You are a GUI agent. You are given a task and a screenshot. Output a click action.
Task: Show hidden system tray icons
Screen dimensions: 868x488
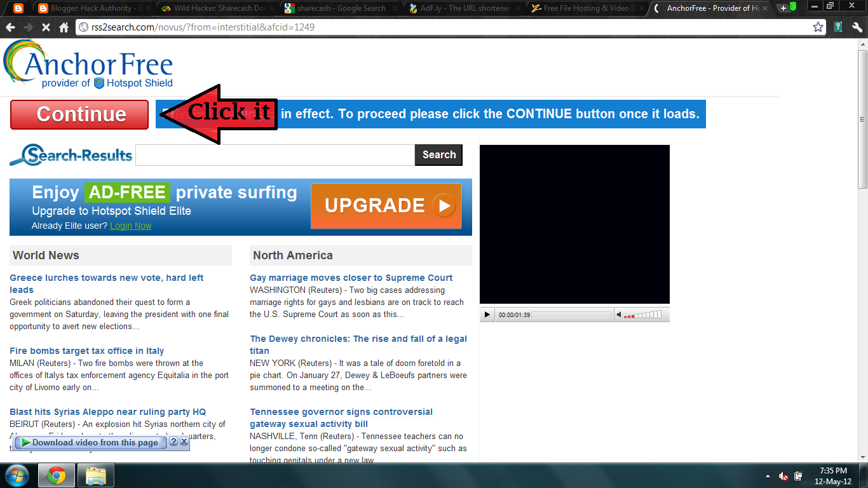coord(768,476)
